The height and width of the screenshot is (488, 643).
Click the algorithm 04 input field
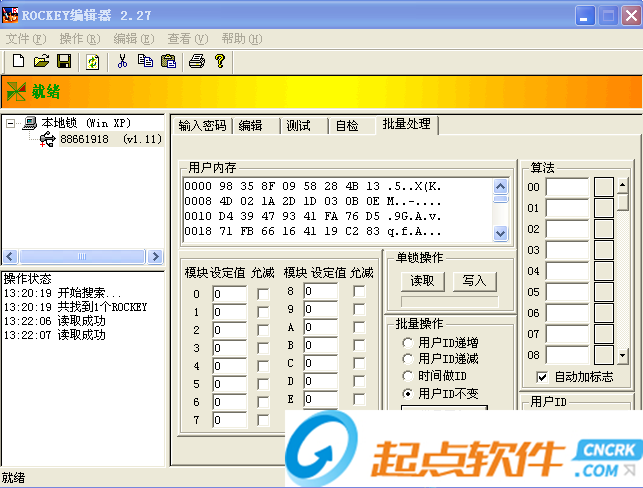click(x=568, y=271)
